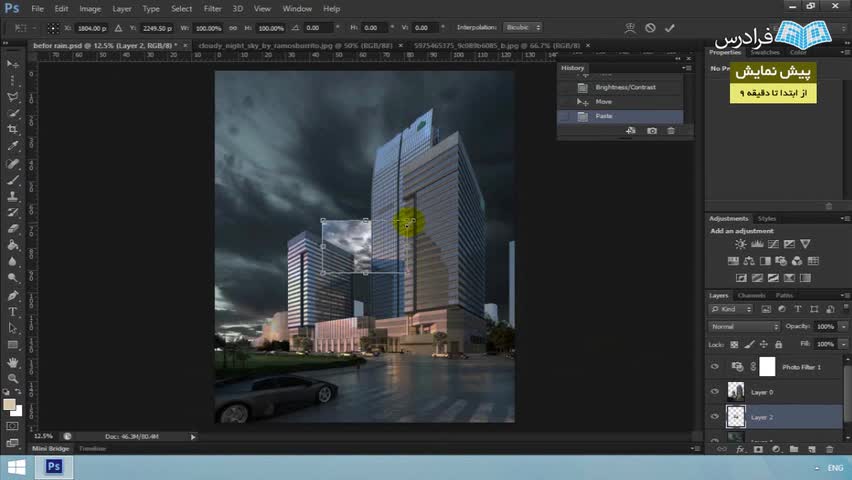This screenshot has height=480, width=852.
Task: Select the Crop tool in the toolbar
Action: (x=13, y=130)
